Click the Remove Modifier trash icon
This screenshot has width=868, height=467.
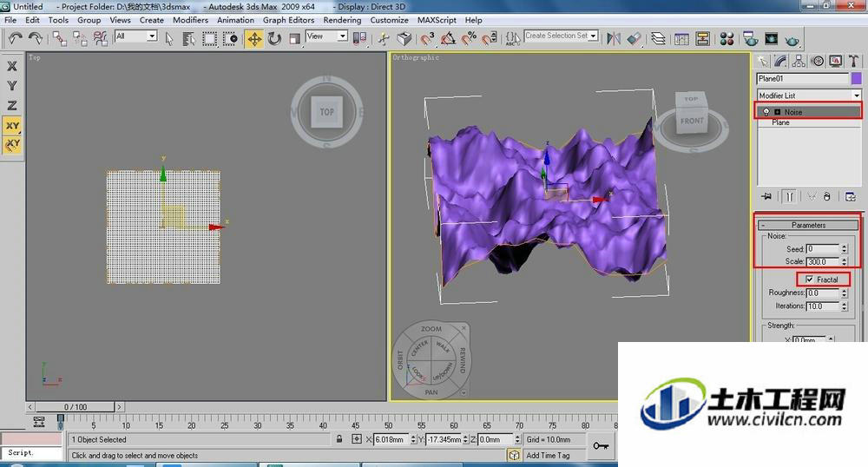826,196
